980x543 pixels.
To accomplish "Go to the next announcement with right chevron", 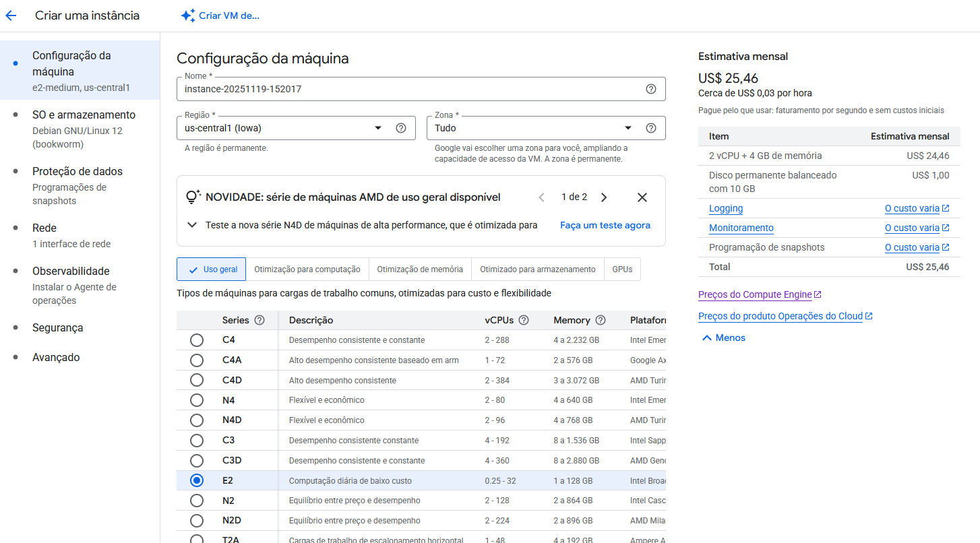I will (x=604, y=197).
